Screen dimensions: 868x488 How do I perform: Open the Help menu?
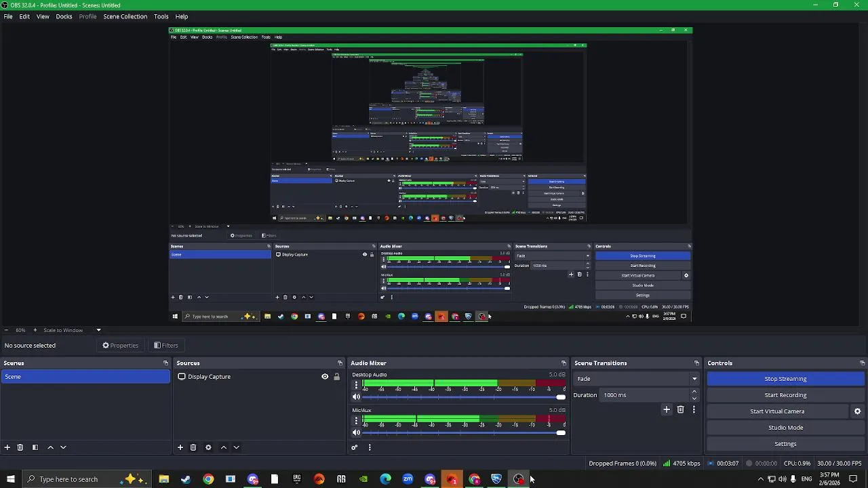tap(182, 16)
